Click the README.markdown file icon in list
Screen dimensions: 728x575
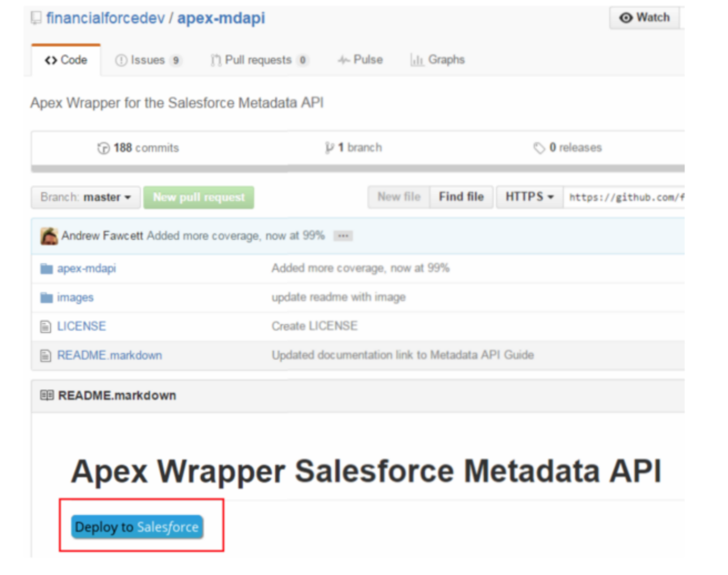click(46, 356)
